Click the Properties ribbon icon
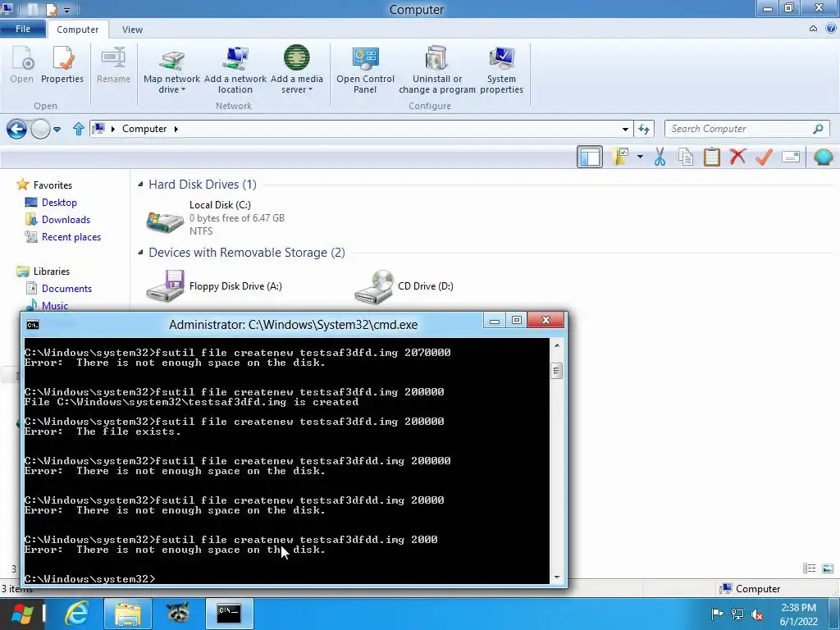This screenshot has width=840, height=630. [62, 65]
